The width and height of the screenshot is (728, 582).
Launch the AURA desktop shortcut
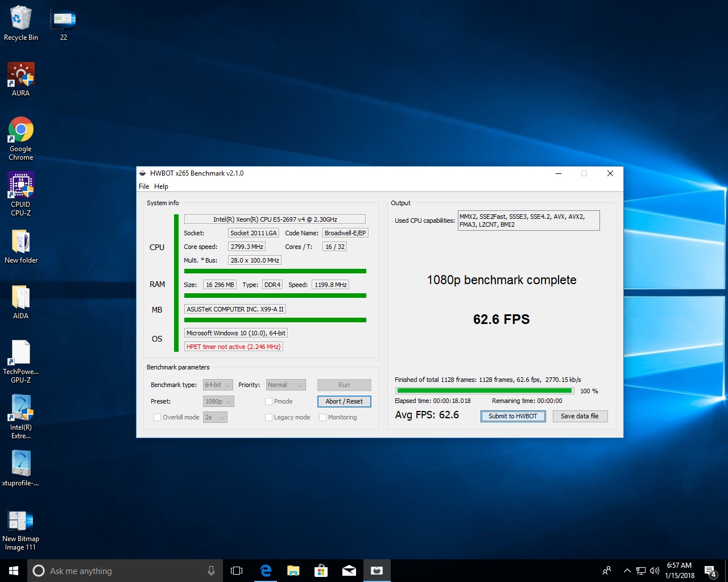[21, 80]
